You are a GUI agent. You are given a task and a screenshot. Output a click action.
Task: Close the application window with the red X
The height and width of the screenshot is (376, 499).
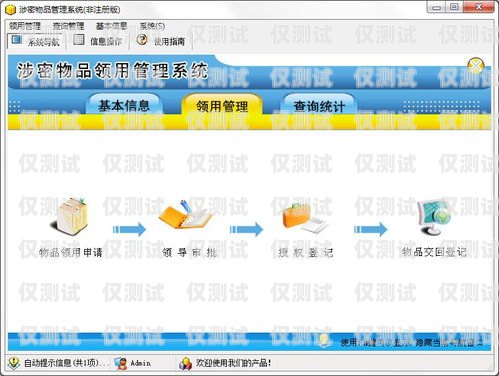click(479, 7)
